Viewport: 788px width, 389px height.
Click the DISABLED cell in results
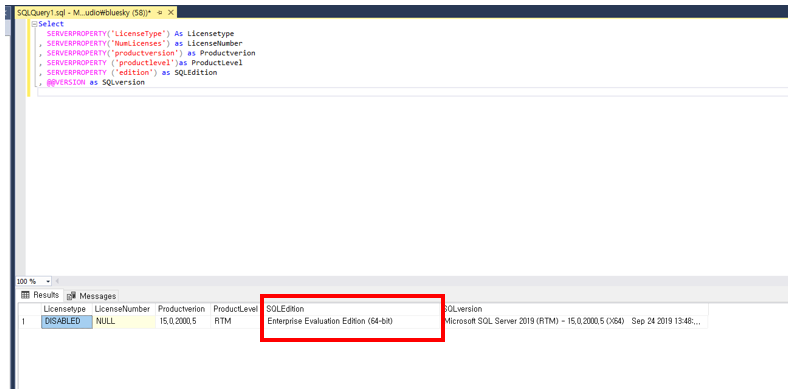(67, 321)
